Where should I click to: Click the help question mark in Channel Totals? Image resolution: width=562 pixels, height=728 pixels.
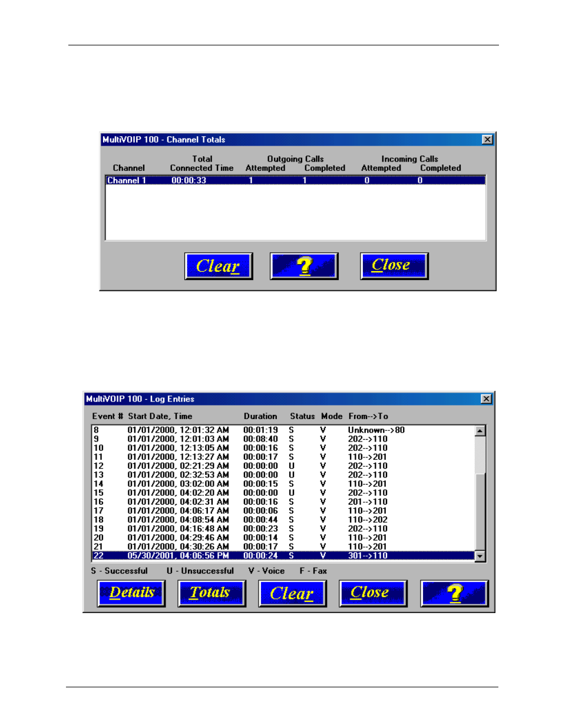click(x=304, y=266)
